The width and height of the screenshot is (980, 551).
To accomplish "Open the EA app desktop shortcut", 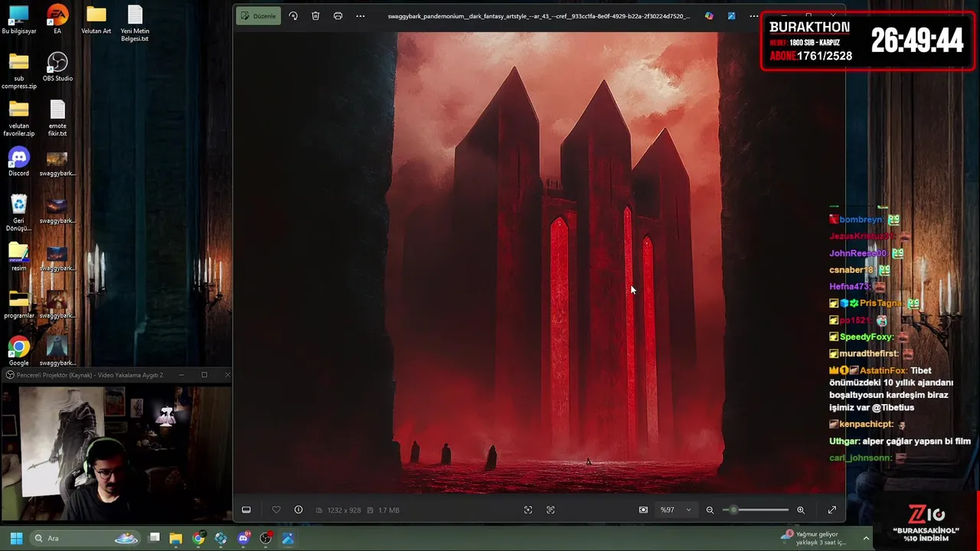I will coord(57,21).
